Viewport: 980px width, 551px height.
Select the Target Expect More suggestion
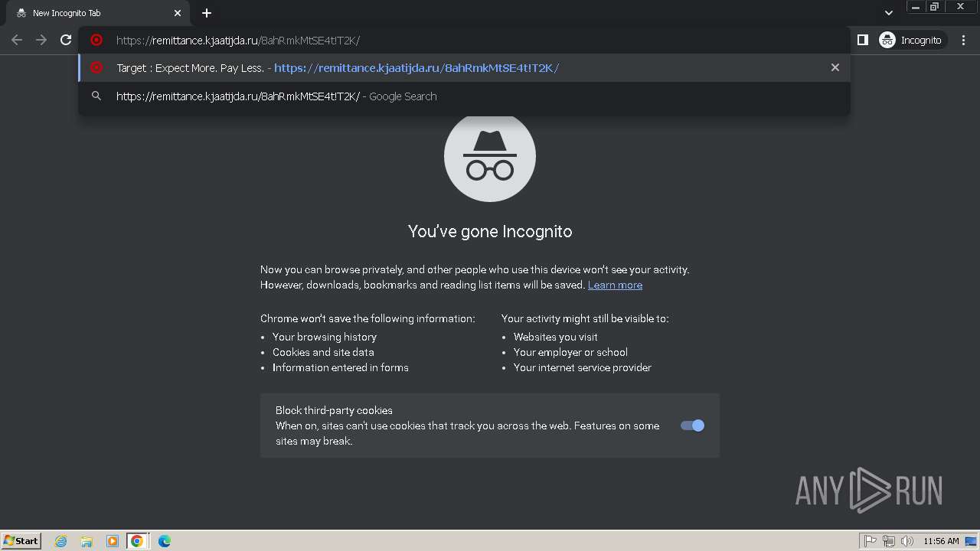point(464,68)
